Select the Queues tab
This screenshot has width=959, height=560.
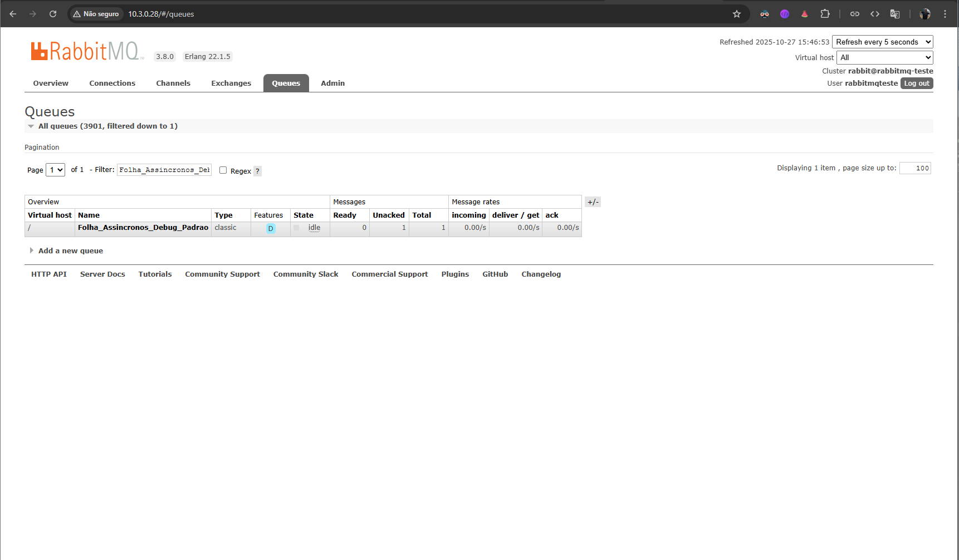(286, 83)
